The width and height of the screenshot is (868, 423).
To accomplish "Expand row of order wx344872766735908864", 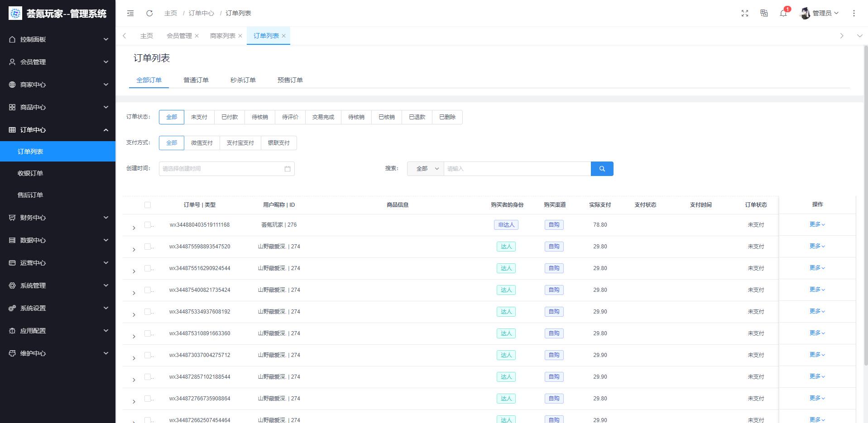I will 134,401.
